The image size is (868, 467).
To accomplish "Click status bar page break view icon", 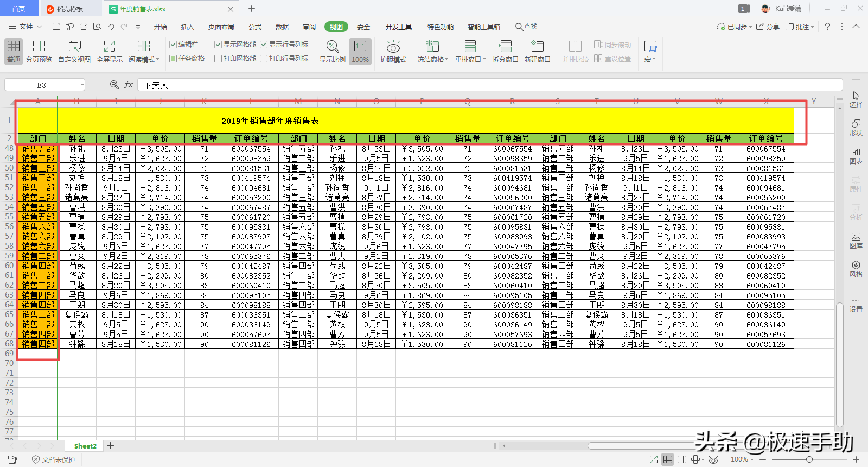I will [682, 459].
